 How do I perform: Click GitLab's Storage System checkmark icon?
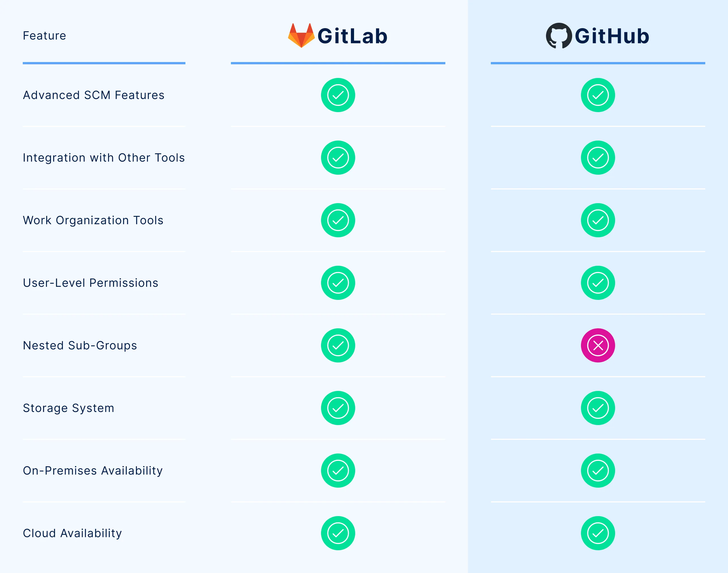pos(338,408)
